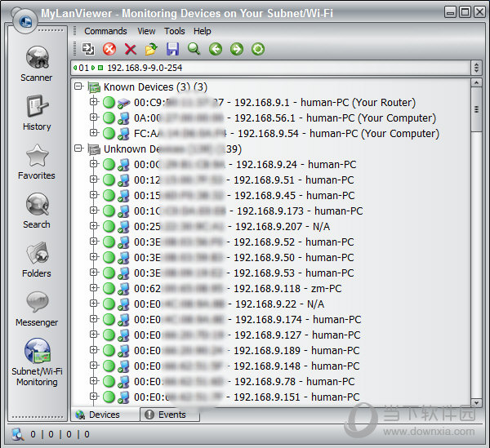Image resolution: width=490 pixels, height=448 pixels.
Task: Open the Commands menu
Action: (x=105, y=31)
